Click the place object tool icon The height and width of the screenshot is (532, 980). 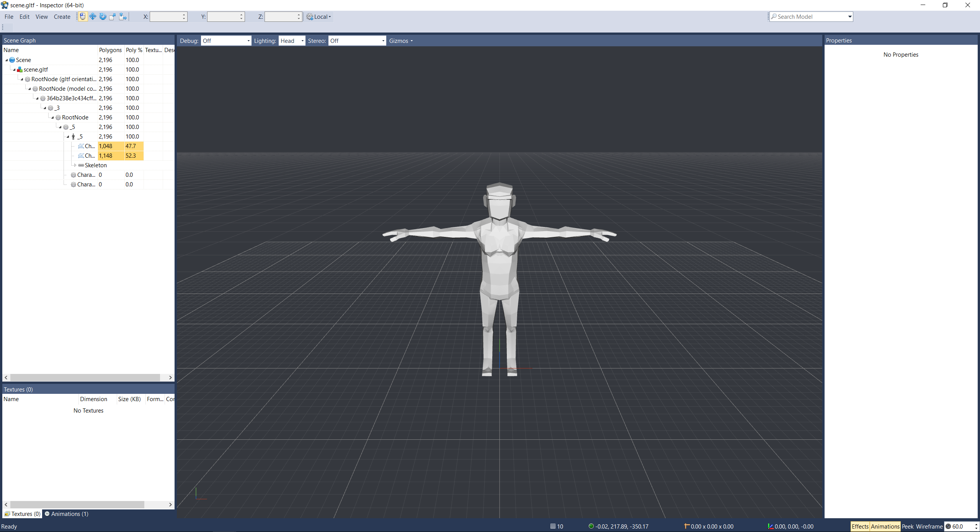point(122,16)
